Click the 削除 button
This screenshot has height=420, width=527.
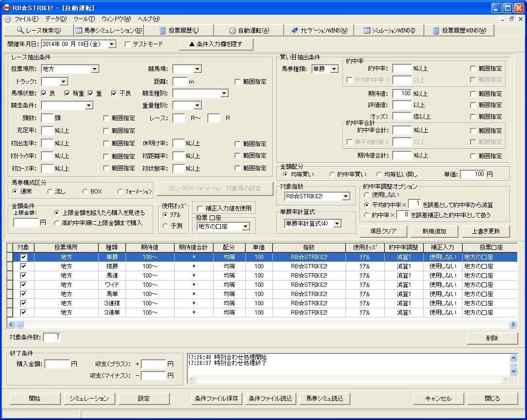[492, 338]
